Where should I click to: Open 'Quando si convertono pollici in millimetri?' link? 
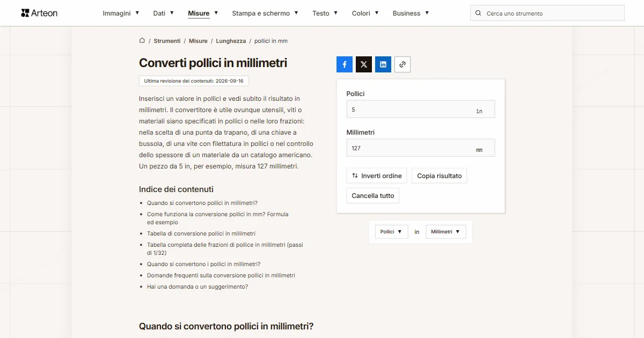tap(202, 203)
